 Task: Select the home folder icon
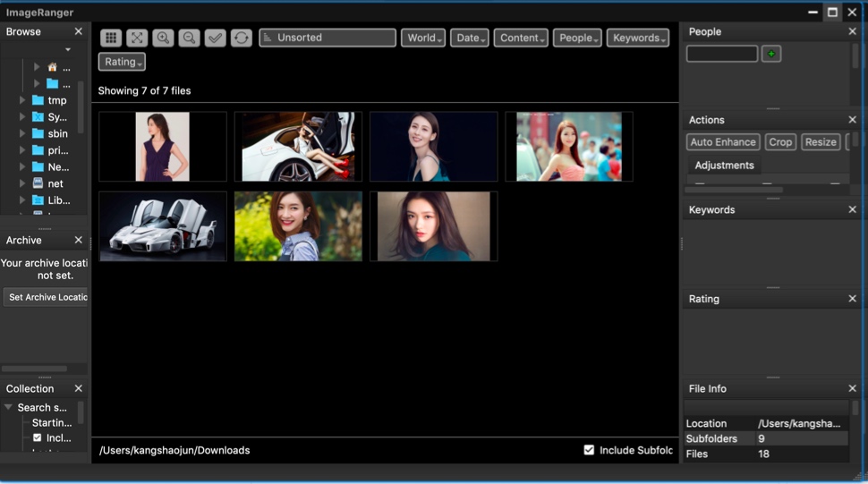tap(52, 67)
